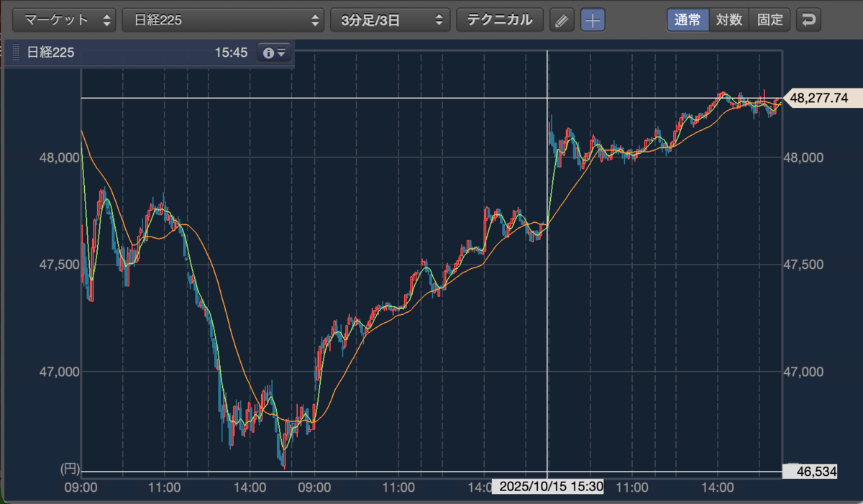Image resolution: width=863 pixels, height=504 pixels.
Task: Click the (円) currency unit label
Action: 69,470
